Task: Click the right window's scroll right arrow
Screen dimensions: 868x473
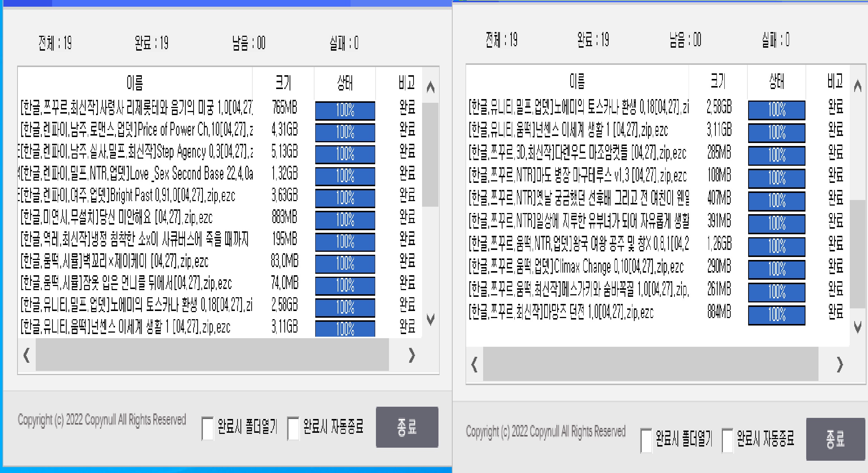Action: pyautogui.click(x=840, y=364)
